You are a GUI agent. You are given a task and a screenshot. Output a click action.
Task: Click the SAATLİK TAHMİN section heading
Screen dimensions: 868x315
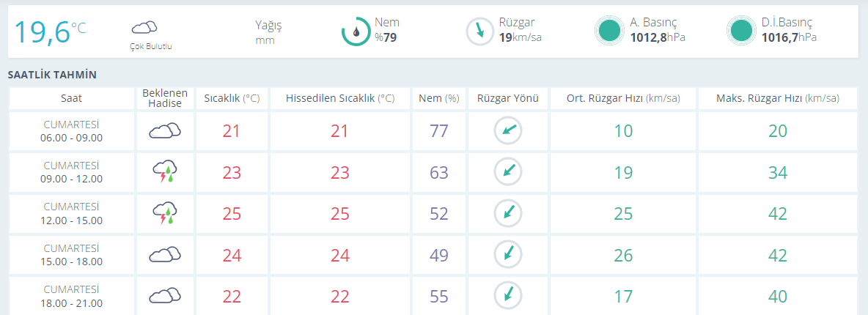click(52, 75)
